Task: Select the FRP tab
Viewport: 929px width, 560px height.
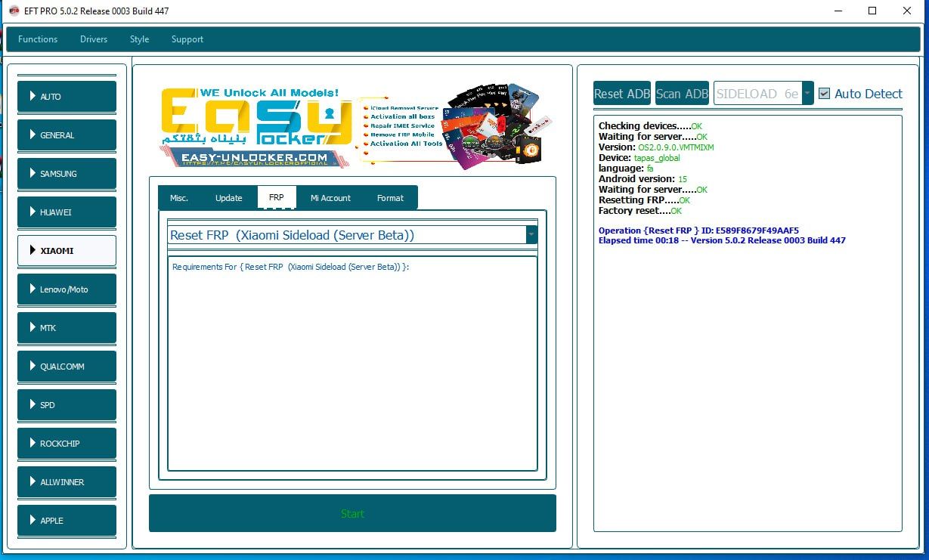Action: pos(277,197)
